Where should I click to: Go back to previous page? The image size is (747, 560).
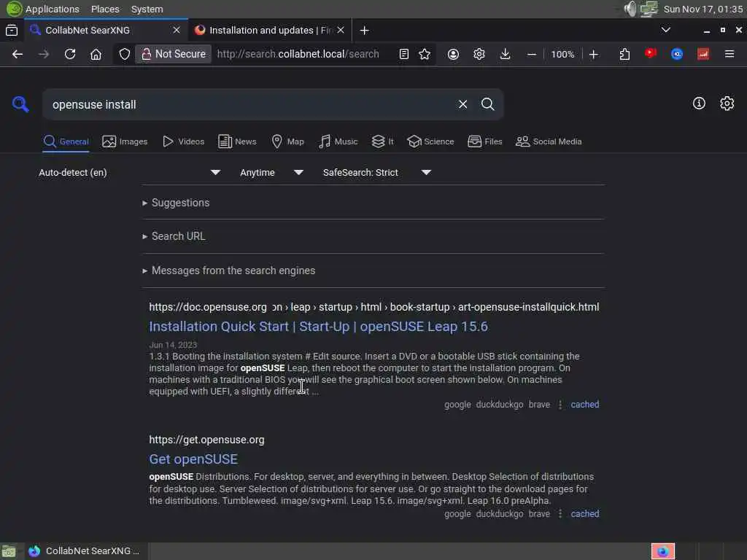click(18, 54)
